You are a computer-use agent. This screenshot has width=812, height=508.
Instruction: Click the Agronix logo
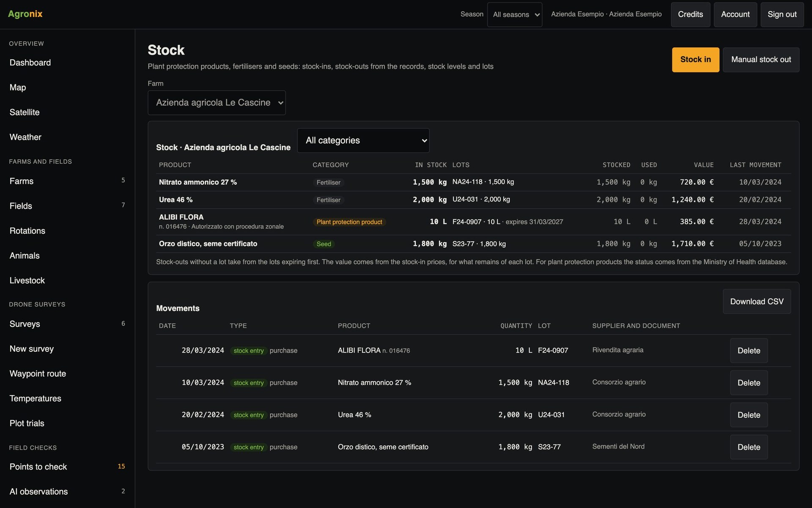pos(25,14)
